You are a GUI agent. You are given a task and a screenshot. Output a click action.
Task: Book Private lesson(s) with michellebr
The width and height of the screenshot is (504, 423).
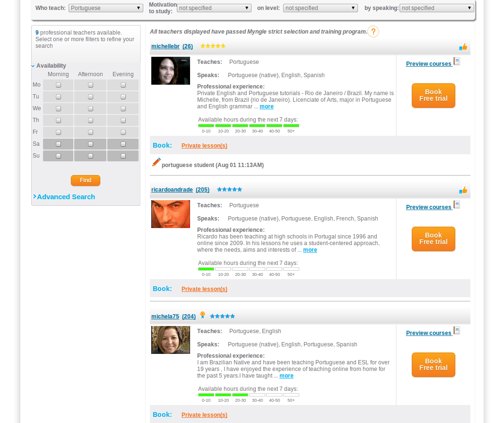pos(204,146)
